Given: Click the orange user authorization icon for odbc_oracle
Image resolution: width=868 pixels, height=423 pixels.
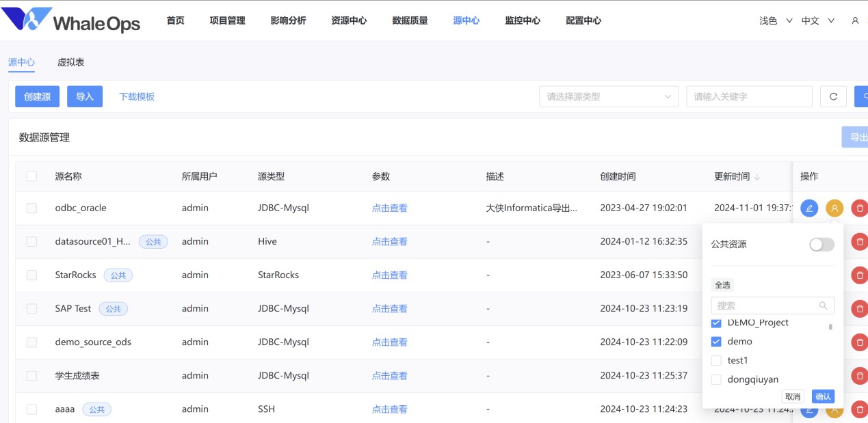Looking at the screenshot, I should (834, 208).
